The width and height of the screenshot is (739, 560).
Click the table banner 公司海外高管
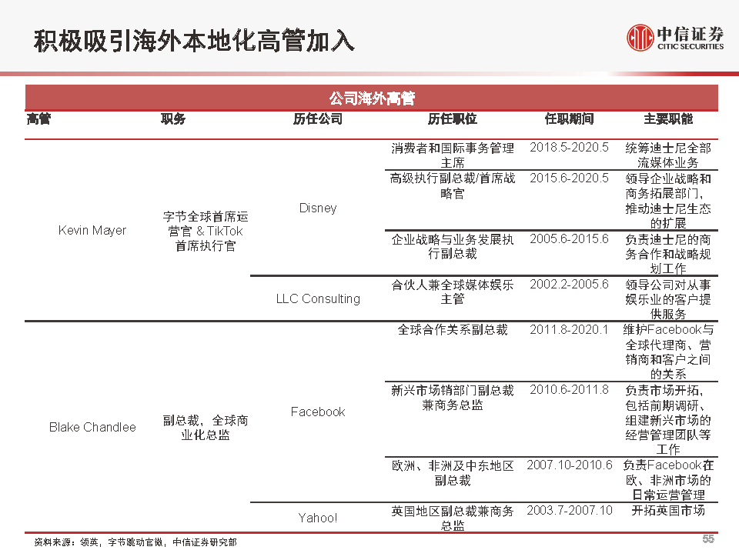tap(371, 98)
